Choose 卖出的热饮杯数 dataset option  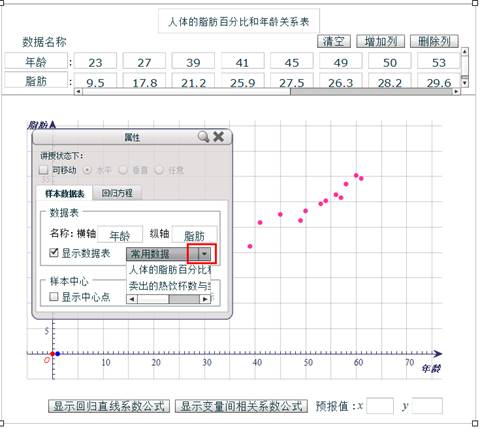(169, 285)
